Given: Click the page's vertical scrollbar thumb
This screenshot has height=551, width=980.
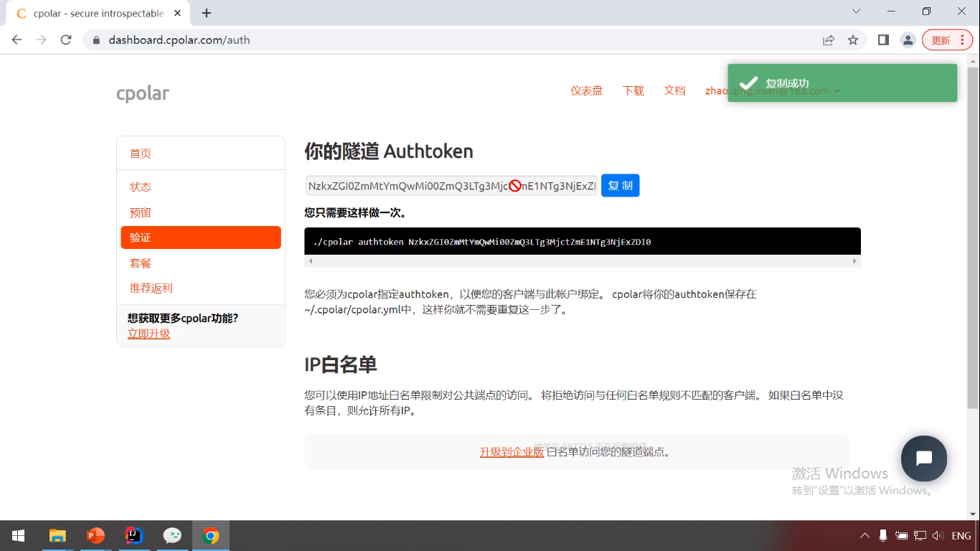Looking at the screenshot, I should (973, 237).
